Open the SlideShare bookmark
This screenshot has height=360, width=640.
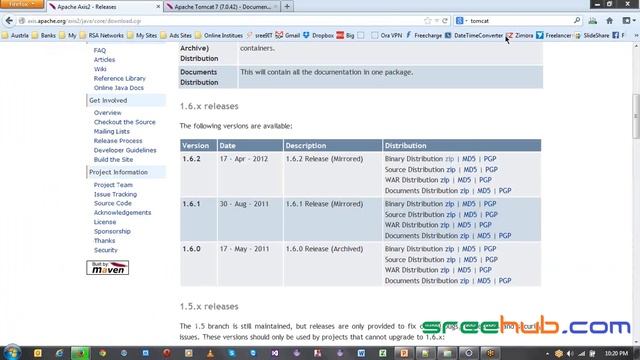592,36
